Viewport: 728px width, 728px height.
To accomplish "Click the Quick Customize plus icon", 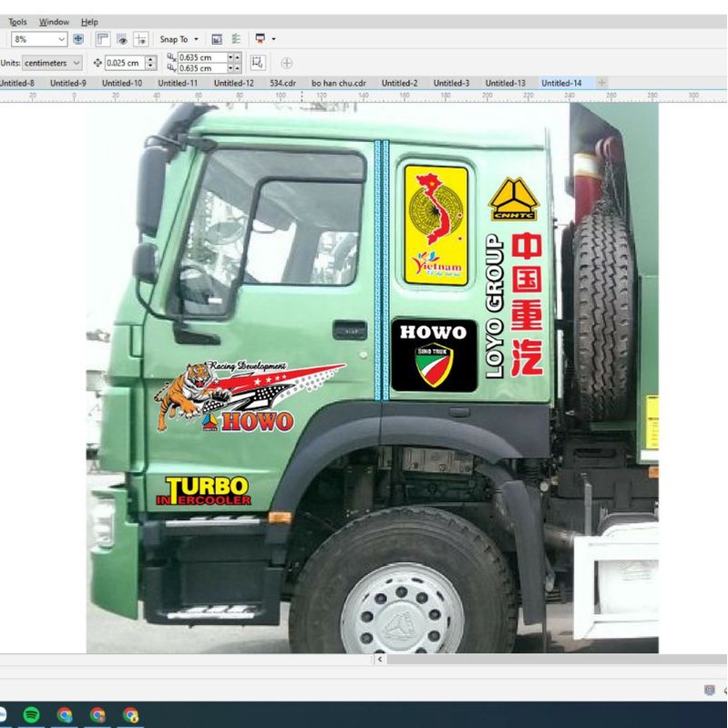I will pos(287,63).
